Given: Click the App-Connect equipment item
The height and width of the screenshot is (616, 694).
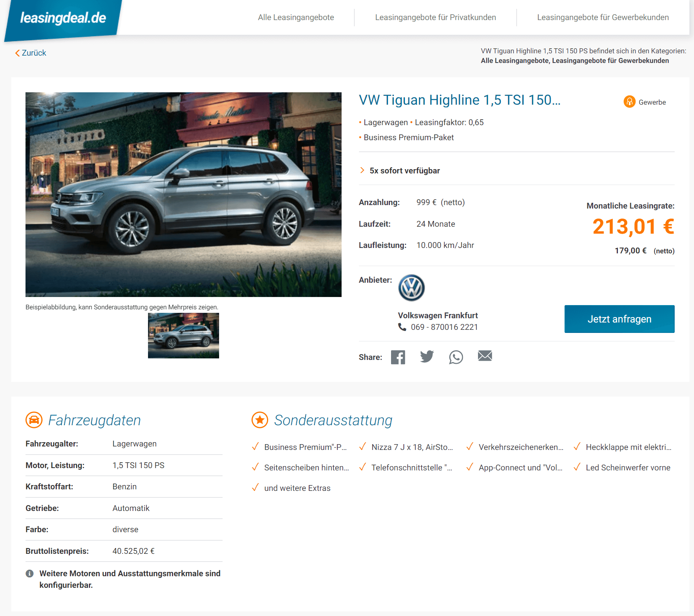Looking at the screenshot, I should [x=520, y=468].
